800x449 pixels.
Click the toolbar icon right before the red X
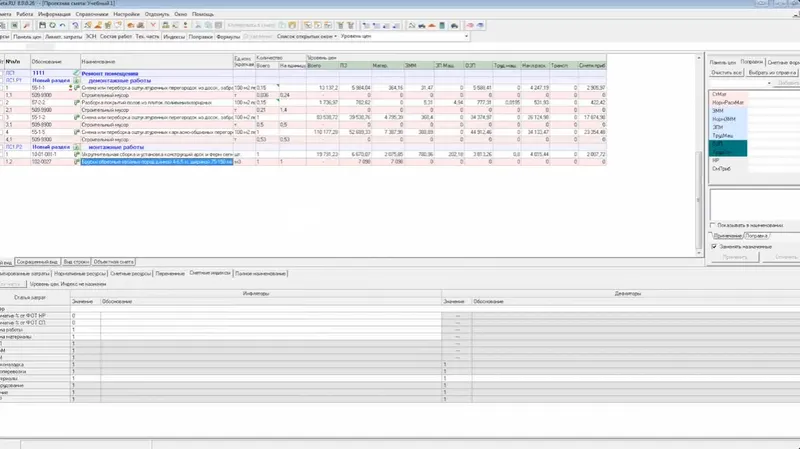tap(140, 25)
